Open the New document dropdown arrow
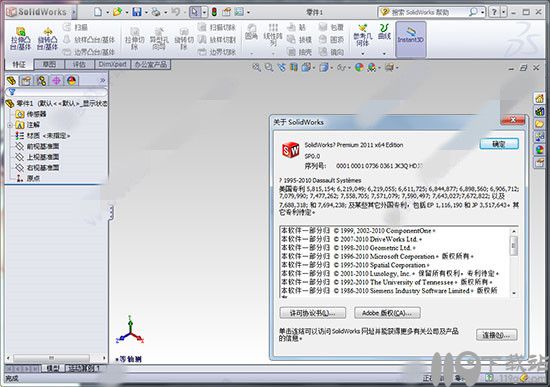 [x=107, y=13]
